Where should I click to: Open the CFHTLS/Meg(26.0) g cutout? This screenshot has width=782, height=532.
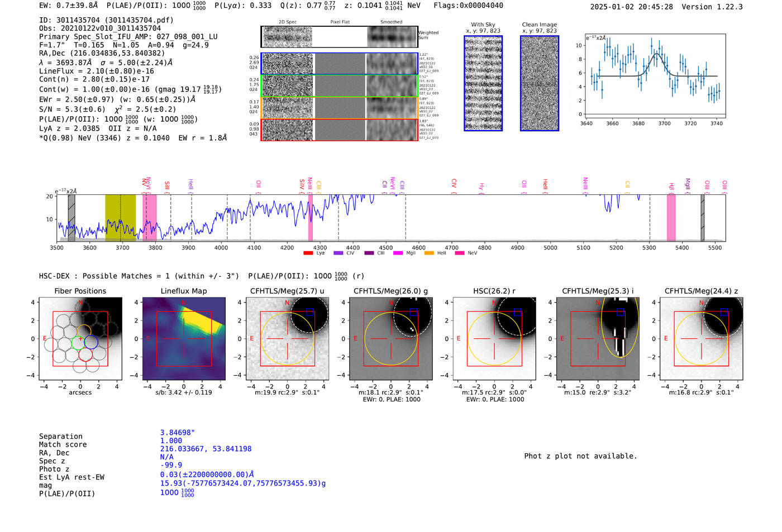tap(390, 339)
